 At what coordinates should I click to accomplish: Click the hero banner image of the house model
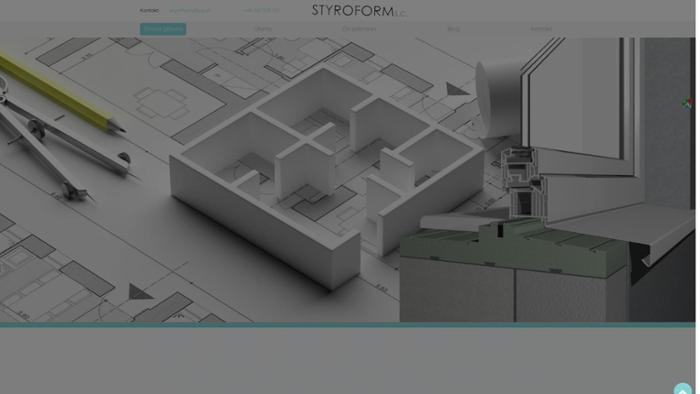pos(347,180)
